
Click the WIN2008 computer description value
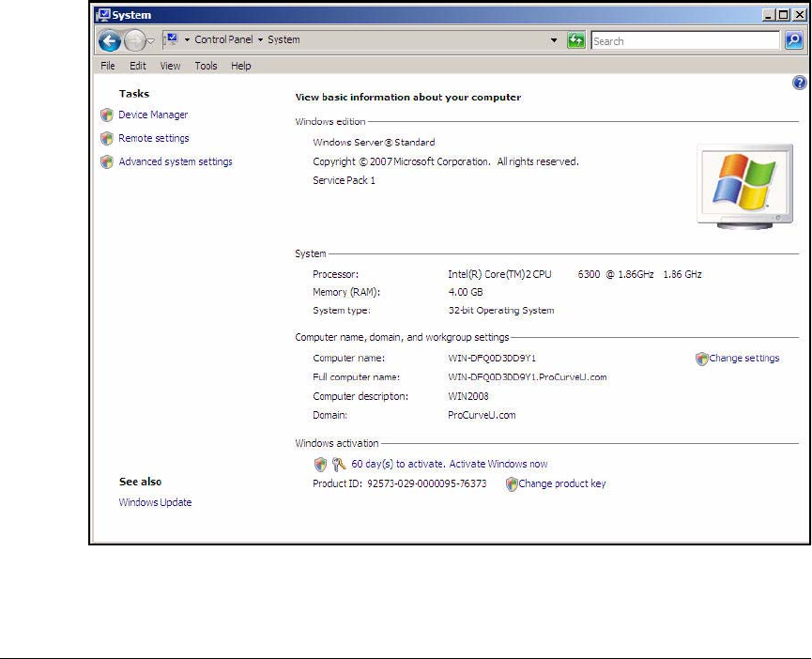click(x=468, y=396)
